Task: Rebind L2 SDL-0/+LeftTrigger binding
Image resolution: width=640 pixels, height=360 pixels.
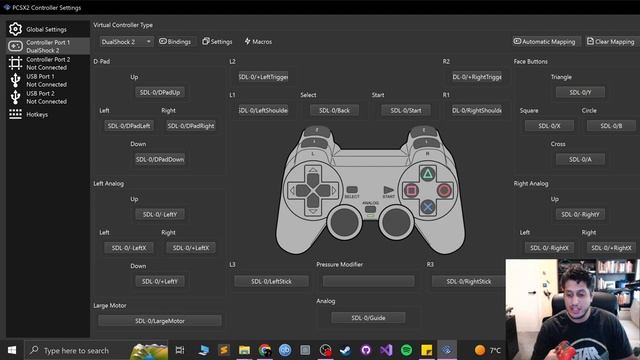Action: click(x=263, y=77)
